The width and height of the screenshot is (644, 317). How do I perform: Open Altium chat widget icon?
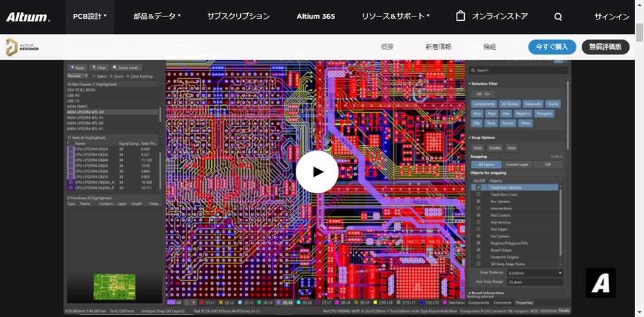(x=601, y=282)
